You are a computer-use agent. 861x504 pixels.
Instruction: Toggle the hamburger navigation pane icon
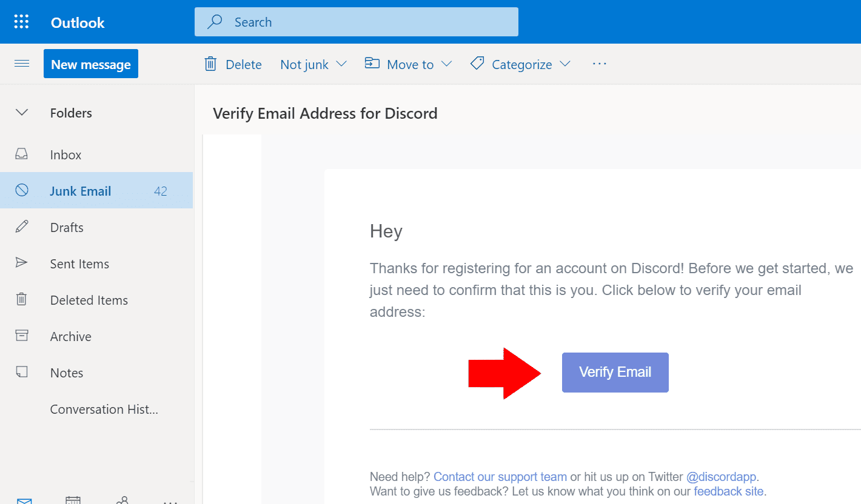(x=22, y=64)
